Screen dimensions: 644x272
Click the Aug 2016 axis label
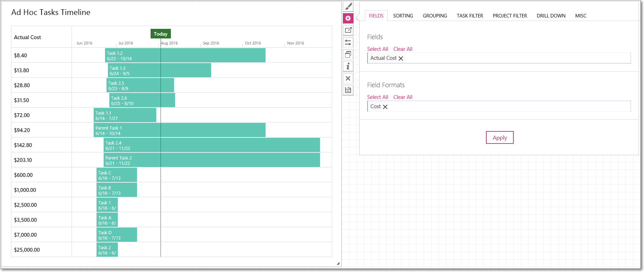[169, 43]
